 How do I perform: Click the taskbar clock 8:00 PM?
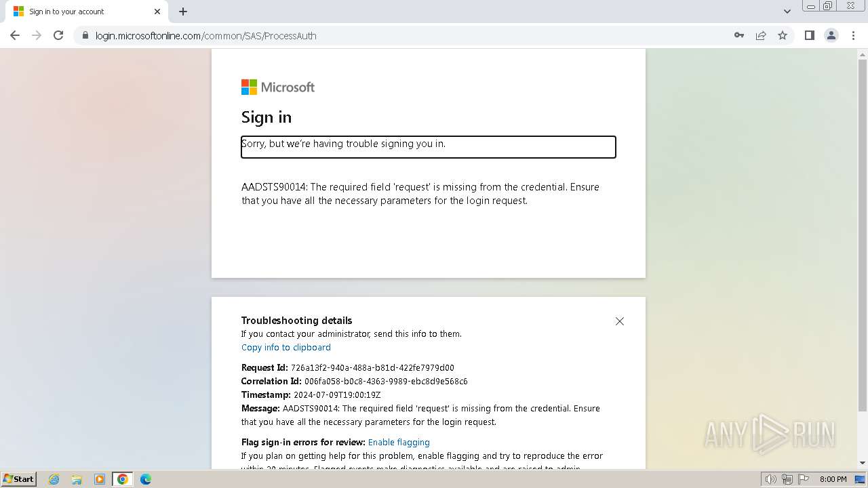pyautogui.click(x=833, y=479)
